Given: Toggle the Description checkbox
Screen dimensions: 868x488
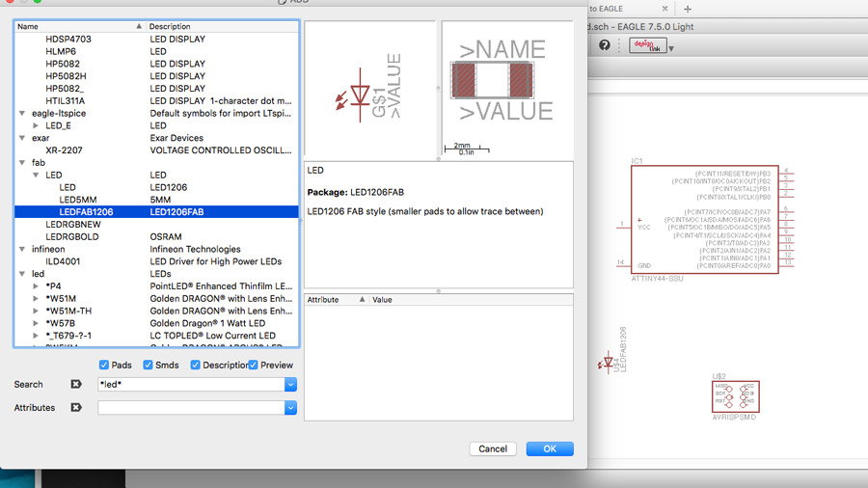Looking at the screenshot, I should pos(195,365).
